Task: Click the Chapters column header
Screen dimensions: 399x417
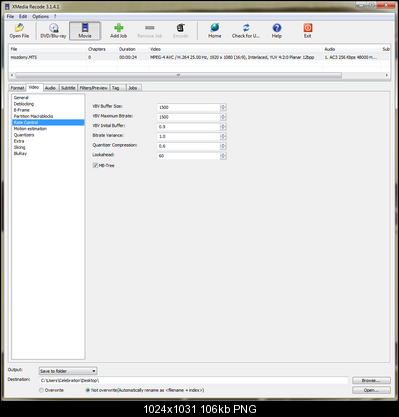Action: pyautogui.click(x=102, y=49)
